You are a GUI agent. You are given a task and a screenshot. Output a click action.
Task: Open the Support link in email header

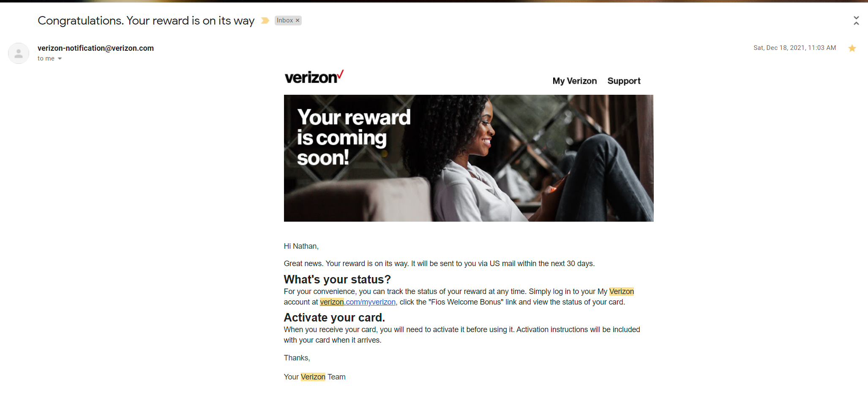(624, 81)
